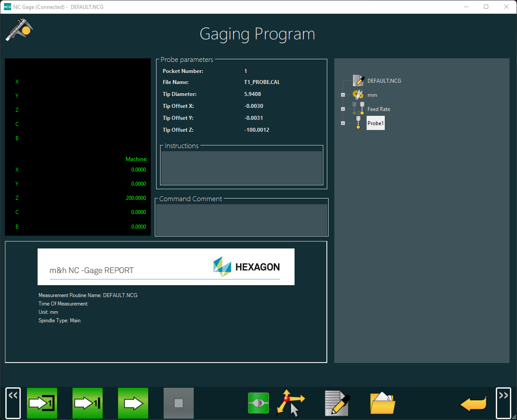Open the edit program notepad-pencil icon
The width and height of the screenshot is (517, 420).
click(x=337, y=403)
